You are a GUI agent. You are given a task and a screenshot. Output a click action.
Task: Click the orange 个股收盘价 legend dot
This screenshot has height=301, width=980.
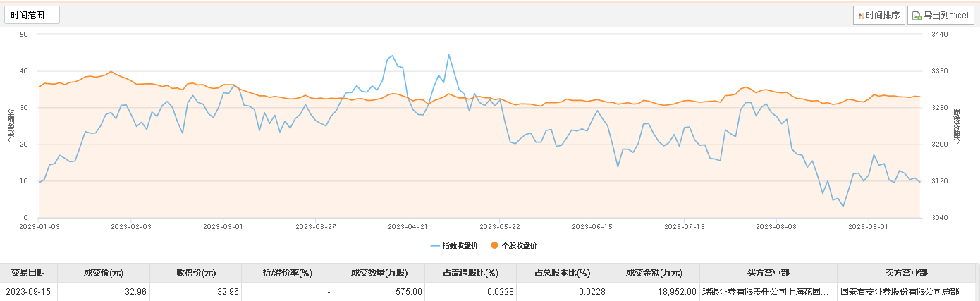494,245
